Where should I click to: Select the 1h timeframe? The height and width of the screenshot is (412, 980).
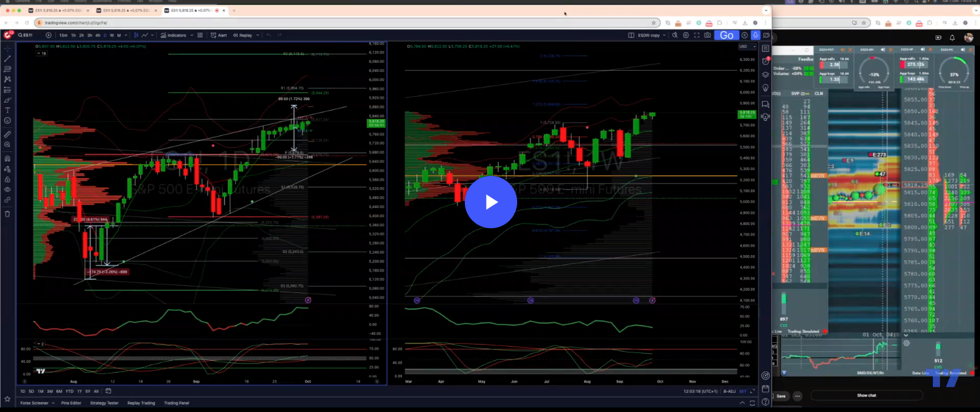click(x=73, y=35)
